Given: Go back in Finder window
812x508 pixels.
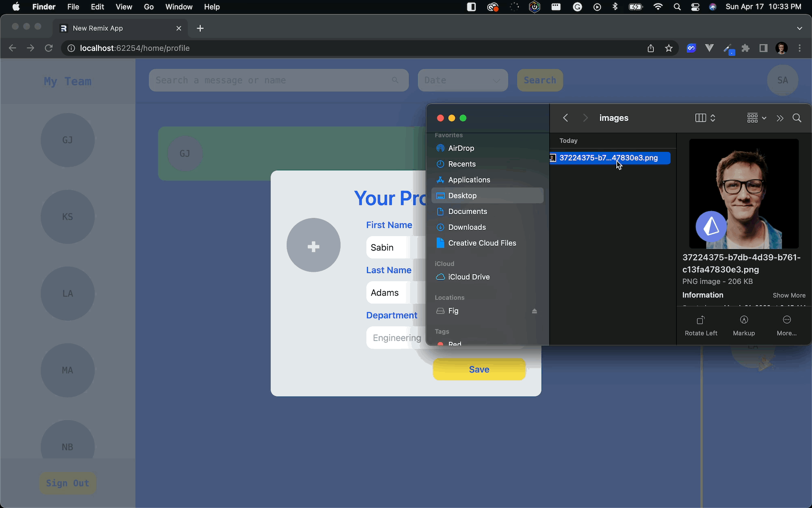Looking at the screenshot, I should (565, 118).
